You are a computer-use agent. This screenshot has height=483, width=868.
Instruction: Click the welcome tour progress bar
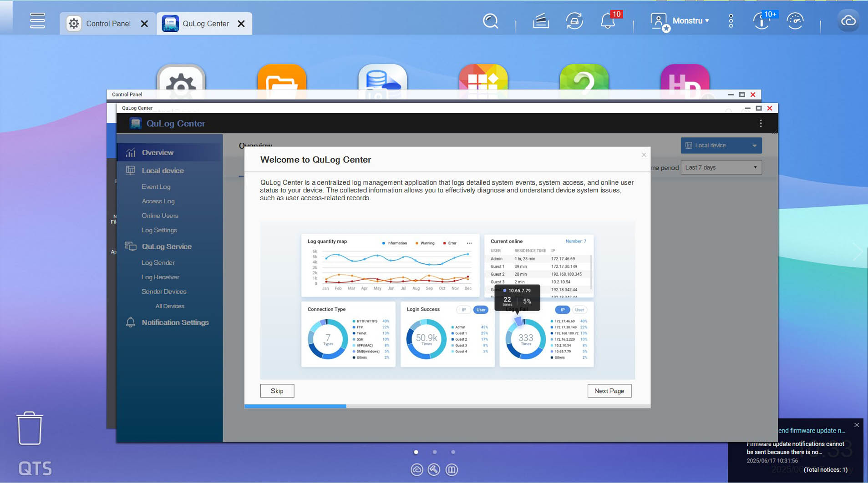point(447,406)
